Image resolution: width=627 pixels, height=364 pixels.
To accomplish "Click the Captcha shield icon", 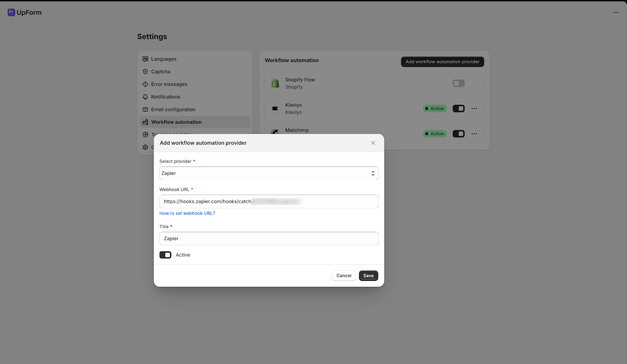I will [145, 71].
